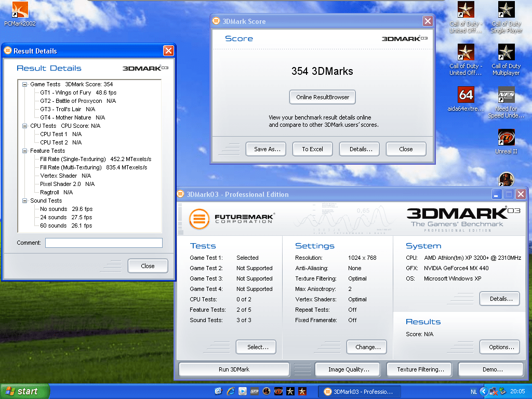Collapse the Sound Tests tree node
This screenshot has height=399, width=532.
click(24, 201)
